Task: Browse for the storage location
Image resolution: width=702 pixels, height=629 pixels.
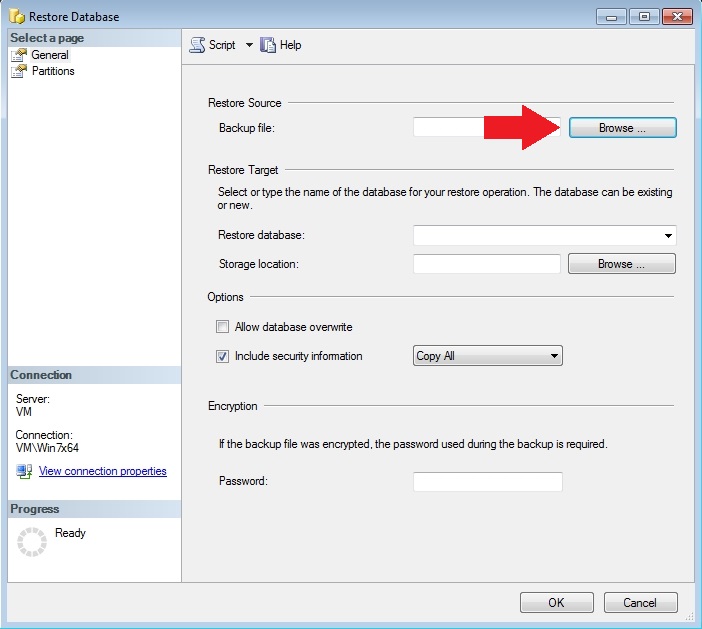Action: (x=621, y=264)
